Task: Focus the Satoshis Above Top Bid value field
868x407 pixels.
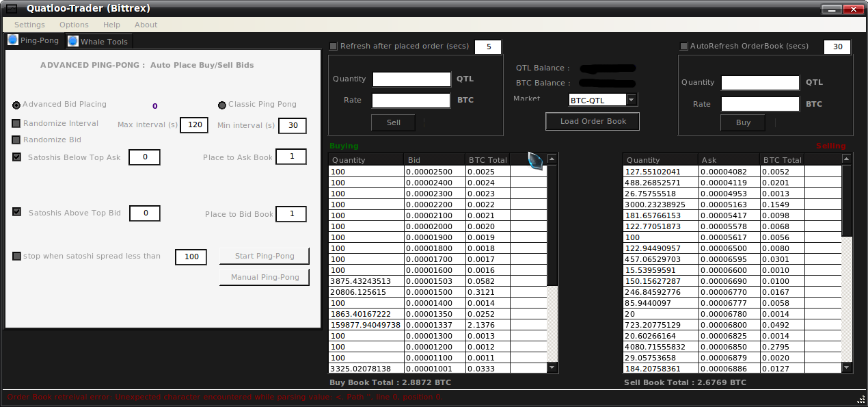Action: point(145,213)
